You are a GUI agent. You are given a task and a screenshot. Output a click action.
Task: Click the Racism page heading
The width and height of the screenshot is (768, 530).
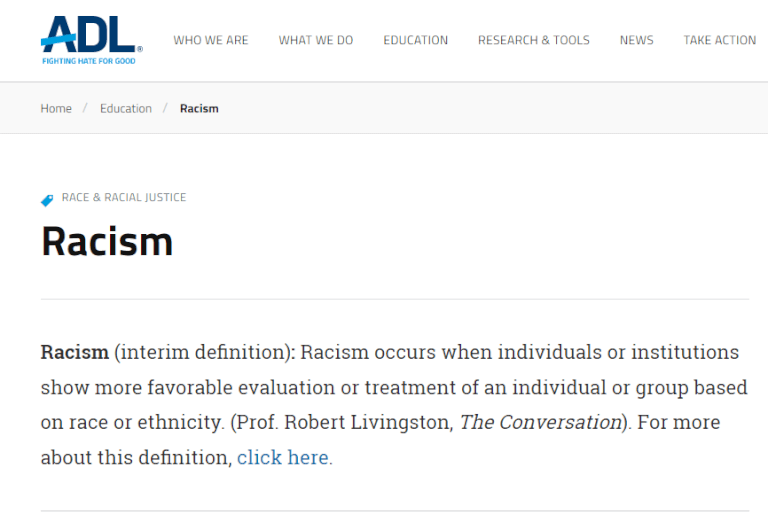point(107,241)
